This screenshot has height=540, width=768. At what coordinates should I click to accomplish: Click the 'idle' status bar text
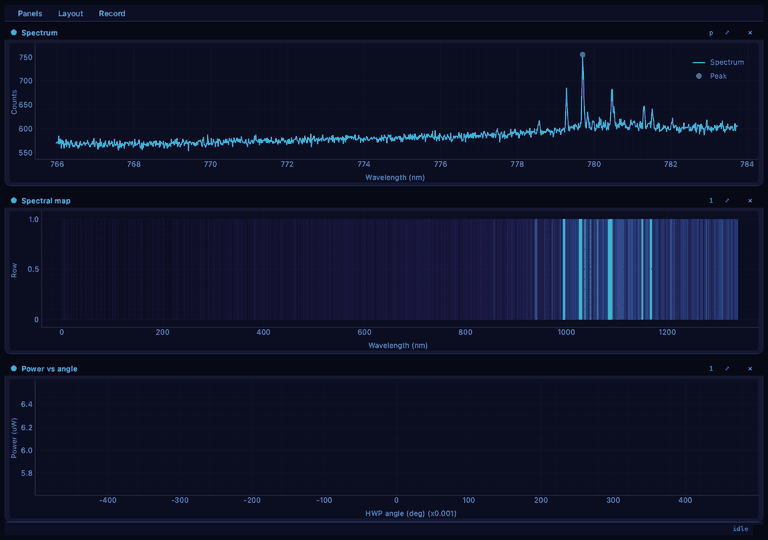pyautogui.click(x=741, y=528)
